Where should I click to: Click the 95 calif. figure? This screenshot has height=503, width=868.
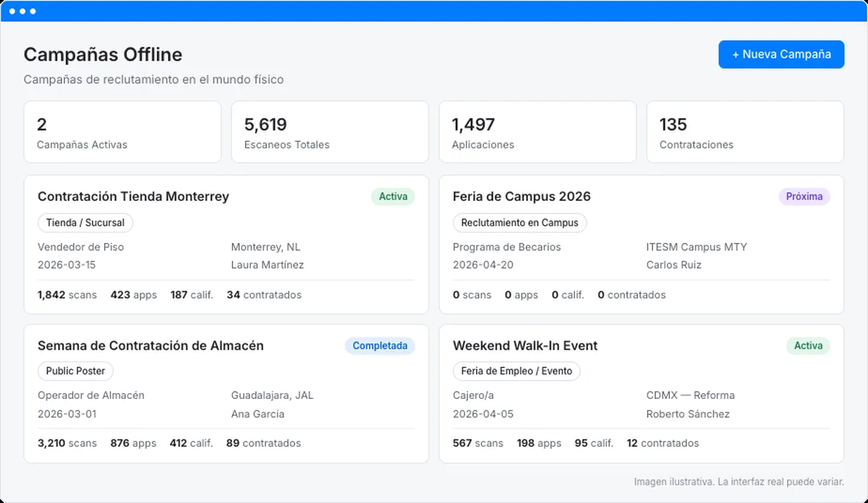click(x=595, y=444)
